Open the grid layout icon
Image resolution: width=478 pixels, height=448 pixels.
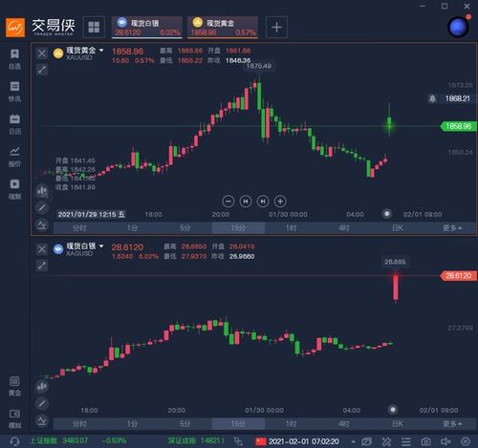pyautogui.click(x=94, y=27)
